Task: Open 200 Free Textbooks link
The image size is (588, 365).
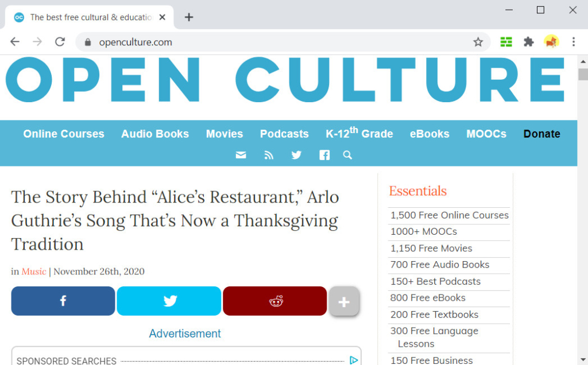Action: tap(434, 314)
